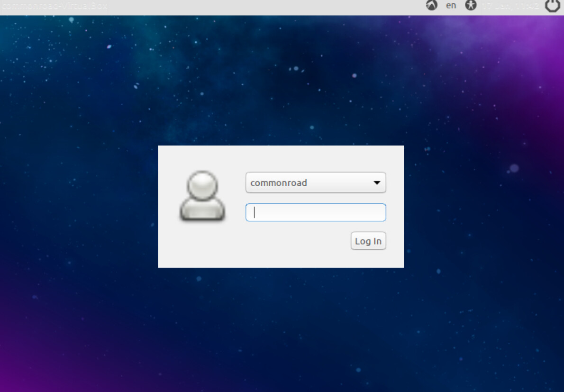
Task: Open the session selector icon in top bar
Action: point(431,6)
